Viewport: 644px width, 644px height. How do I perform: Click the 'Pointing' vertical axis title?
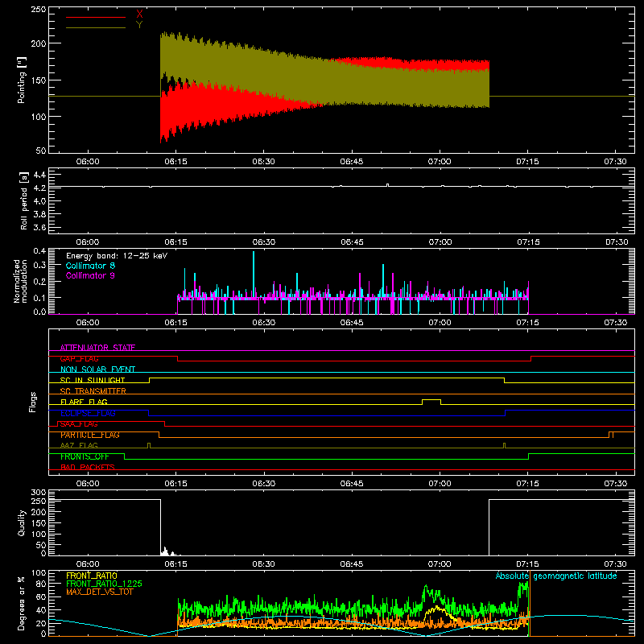tap(22, 80)
